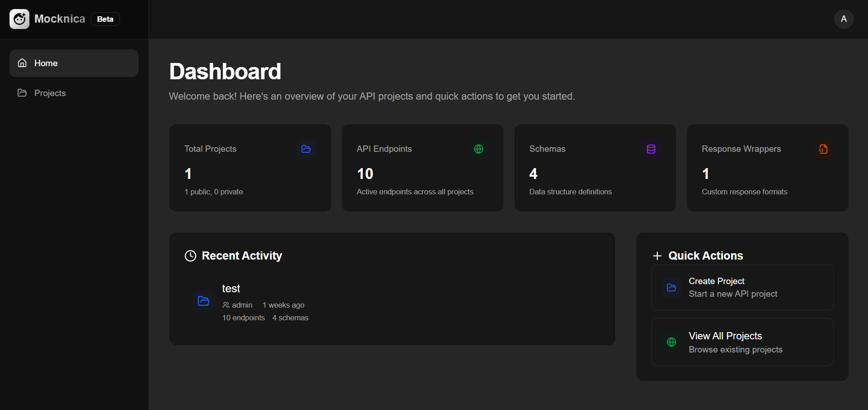Click View All Projects to browse existing projects
The width and height of the screenshot is (868, 410).
[742, 342]
